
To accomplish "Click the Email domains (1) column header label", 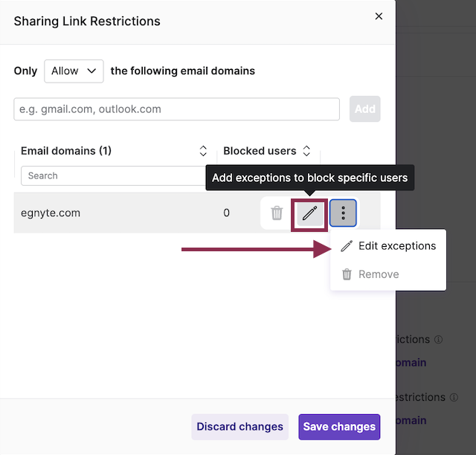I will 66,151.
